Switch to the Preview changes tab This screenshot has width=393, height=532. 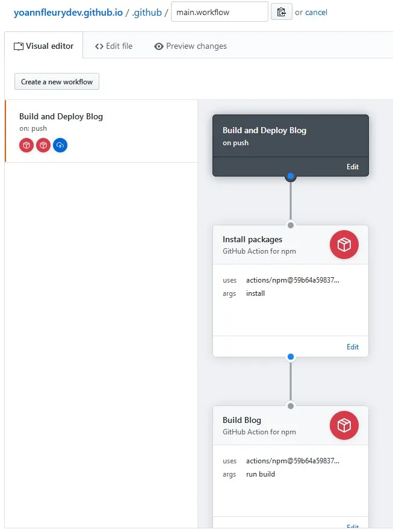pos(190,46)
